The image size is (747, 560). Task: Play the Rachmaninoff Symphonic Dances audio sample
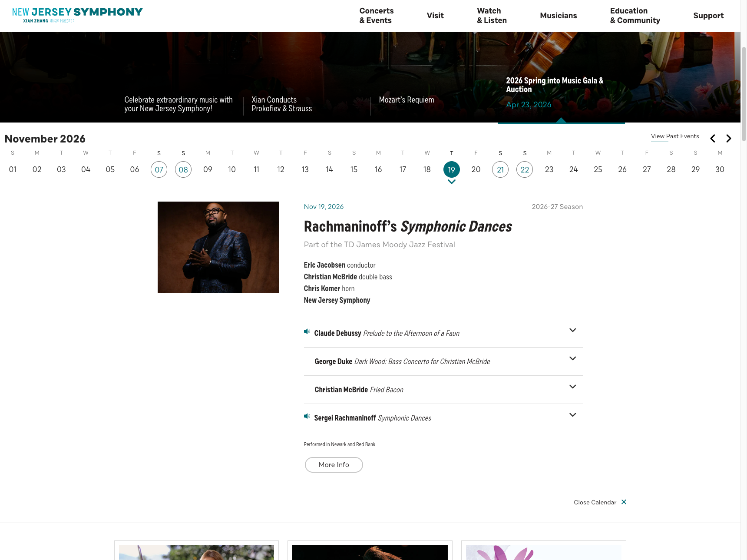[x=307, y=417]
